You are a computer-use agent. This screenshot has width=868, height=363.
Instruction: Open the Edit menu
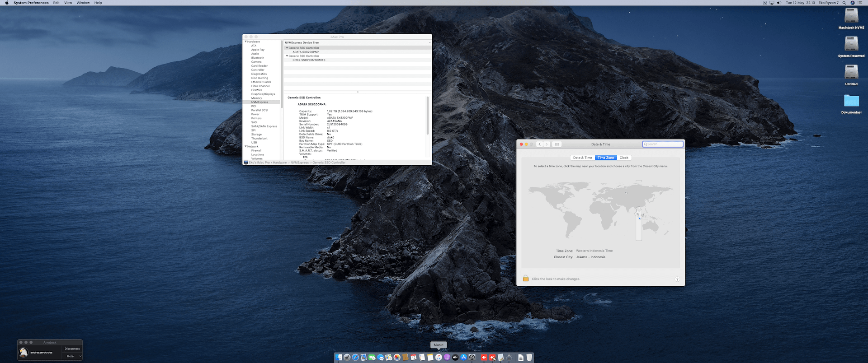click(56, 3)
